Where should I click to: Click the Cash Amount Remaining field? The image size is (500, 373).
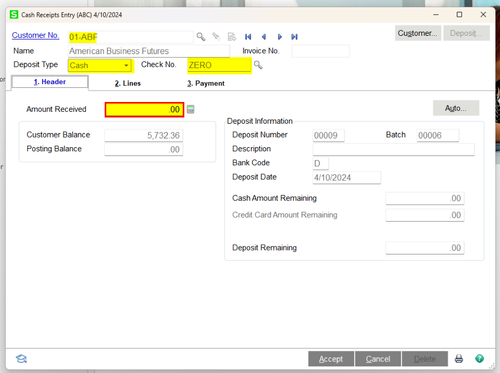coord(425,198)
